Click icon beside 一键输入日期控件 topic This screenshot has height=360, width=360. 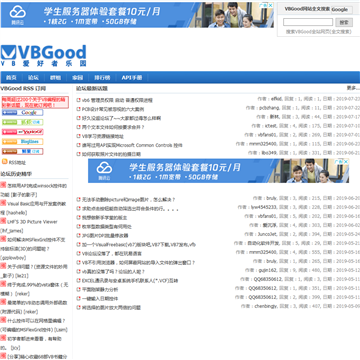79,298
